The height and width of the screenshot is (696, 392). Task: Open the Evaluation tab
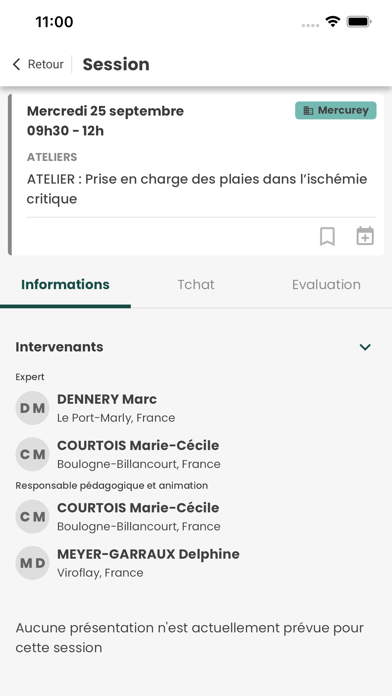[x=326, y=285]
